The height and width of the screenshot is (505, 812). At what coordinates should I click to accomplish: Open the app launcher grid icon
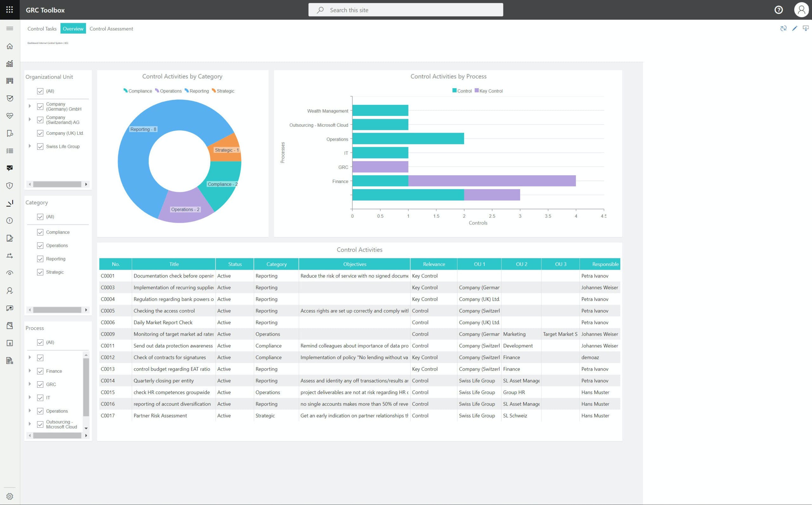10,10
